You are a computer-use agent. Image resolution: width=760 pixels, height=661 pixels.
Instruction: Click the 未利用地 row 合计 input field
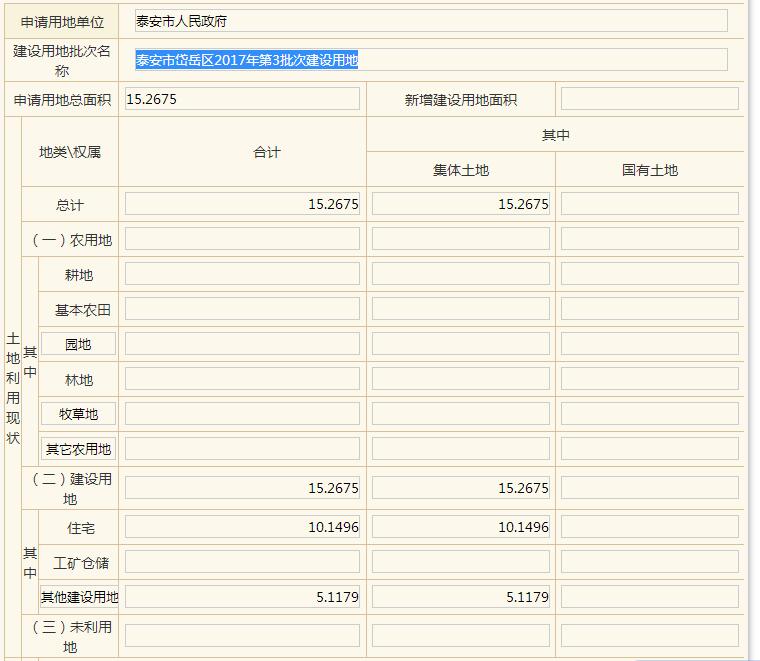pyautogui.click(x=242, y=636)
